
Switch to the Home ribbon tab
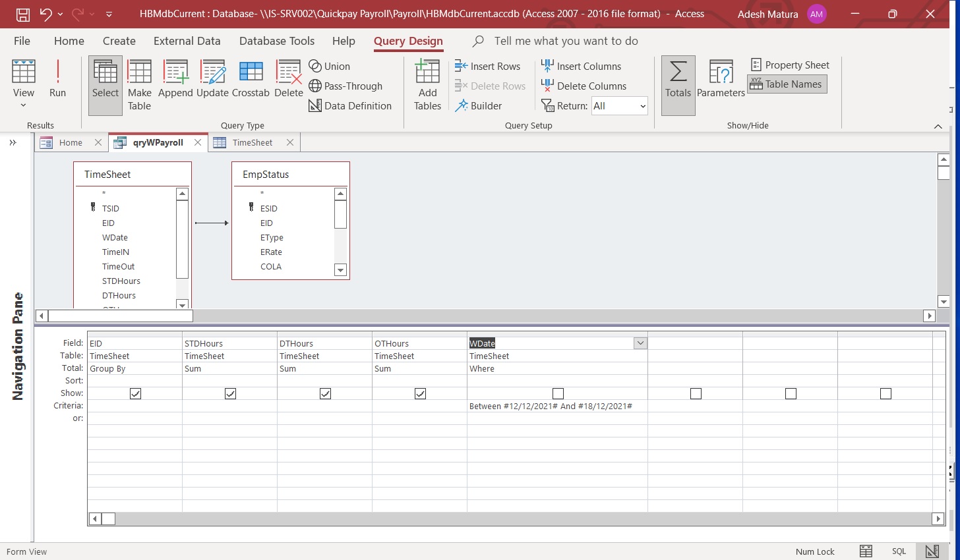(69, 41)
